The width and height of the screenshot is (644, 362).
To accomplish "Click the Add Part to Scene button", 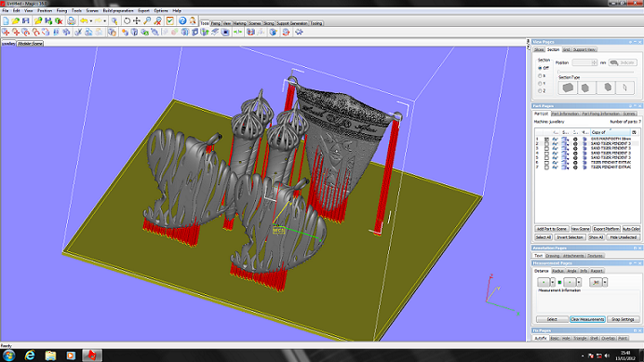I will point(552,229).
